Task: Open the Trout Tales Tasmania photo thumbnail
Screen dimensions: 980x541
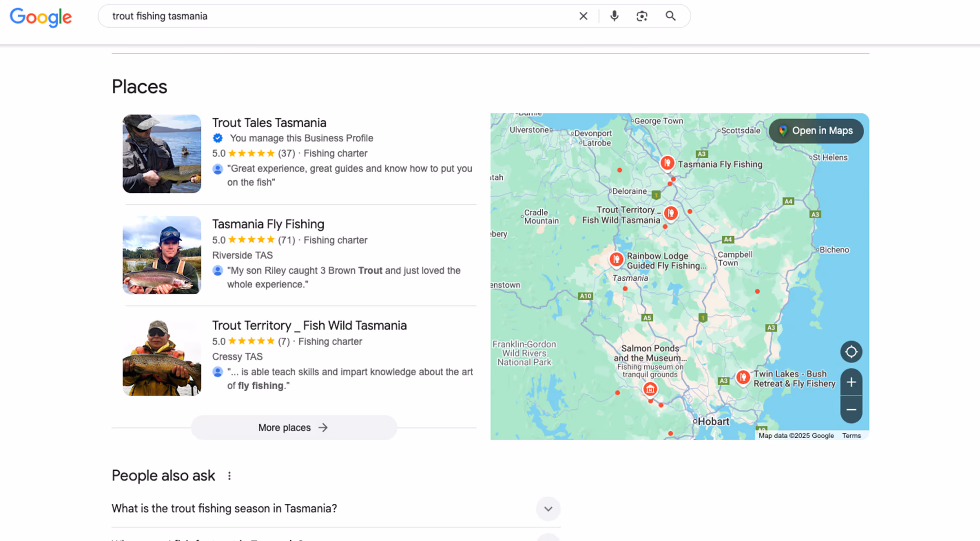Action: (162, 154)
